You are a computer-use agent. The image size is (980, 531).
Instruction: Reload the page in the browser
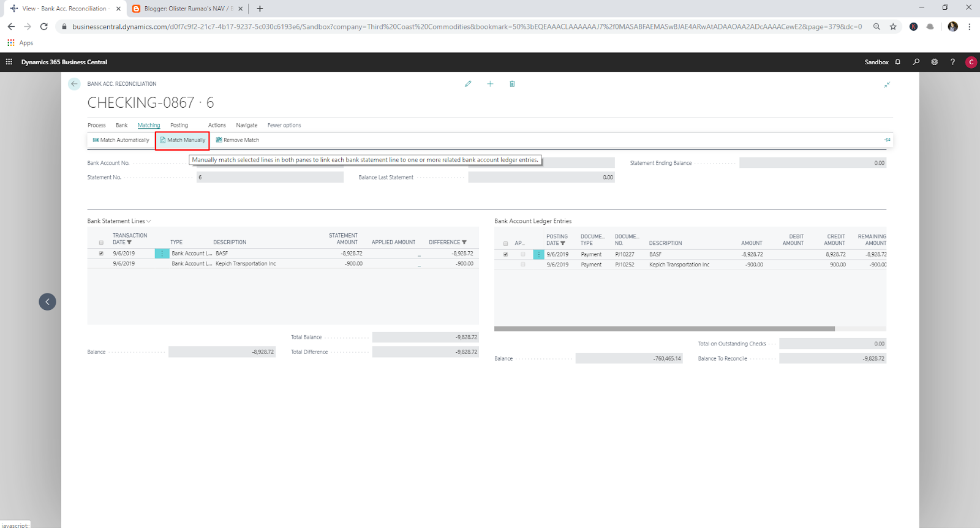tap(44, 26)
